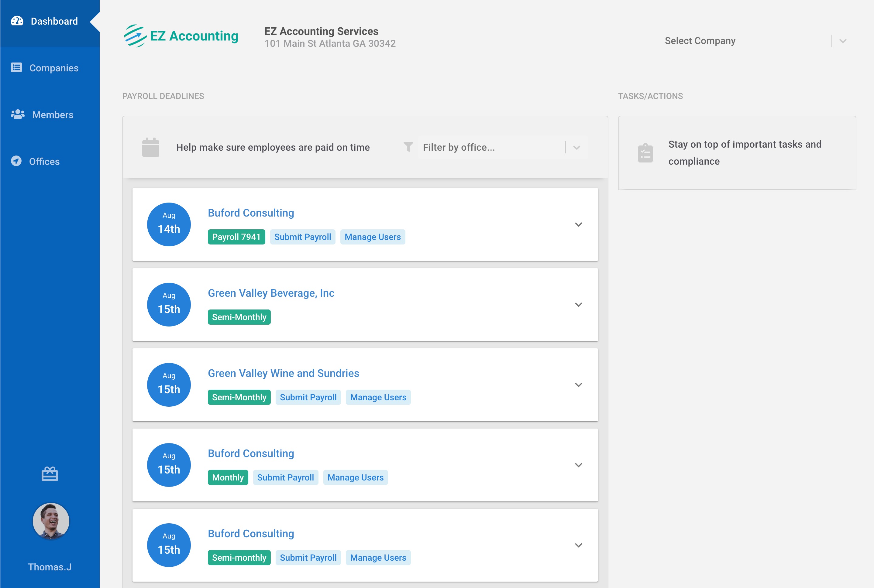Open the Offices menu item
This screenshot has height=588, width=874.
[x=44, y=162]
